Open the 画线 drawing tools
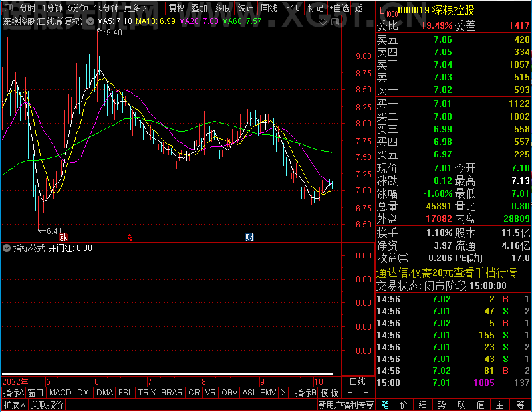Viewport: 532px width, 412px height. pos(269,8)
